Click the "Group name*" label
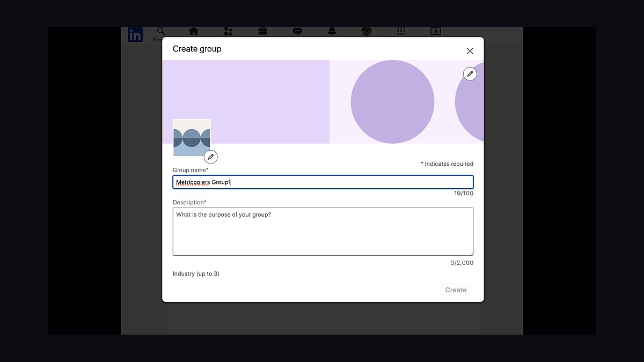The width and height of the screenshot is (644, 362). [191, 170]
